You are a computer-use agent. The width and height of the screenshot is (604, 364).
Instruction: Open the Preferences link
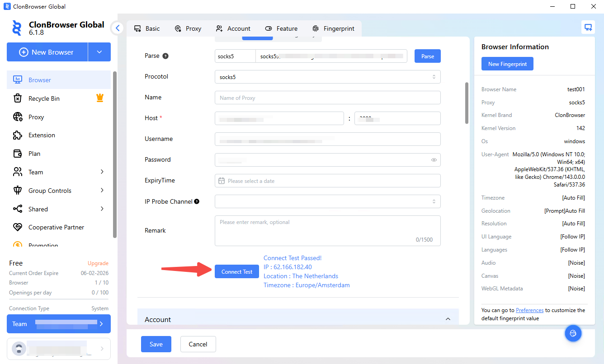pyautogui.click(x=529, y=310)
